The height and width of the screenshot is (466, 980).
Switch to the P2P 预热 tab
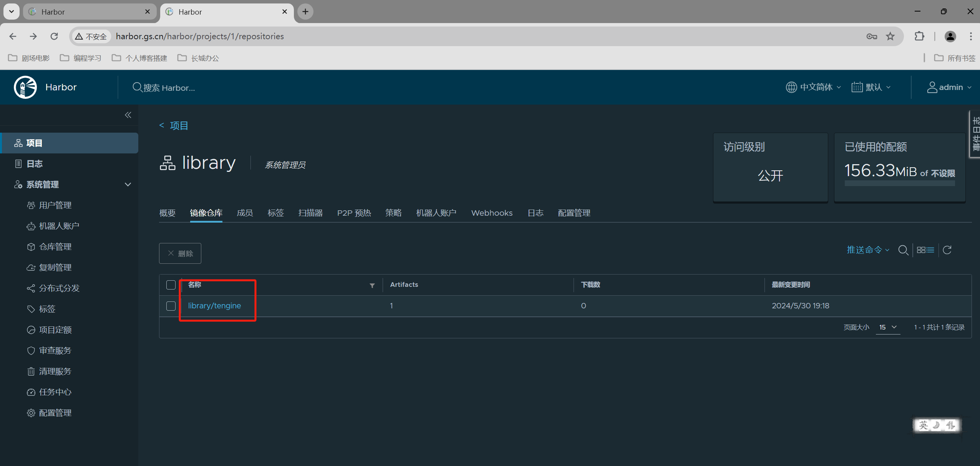click(x=354, y=213)
